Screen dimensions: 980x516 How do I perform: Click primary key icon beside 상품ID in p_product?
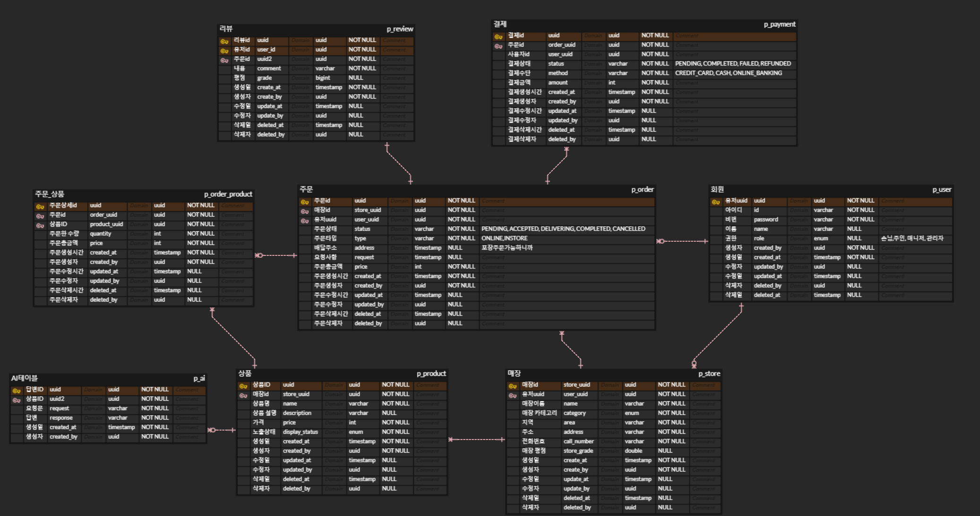243,386
